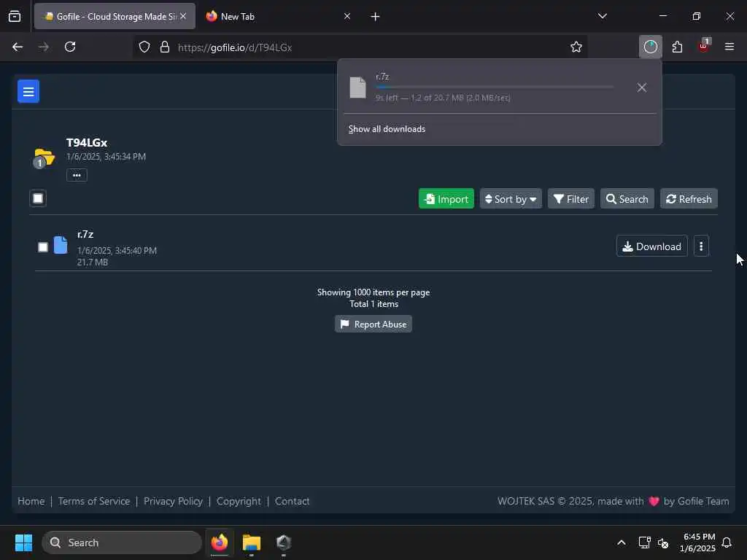Toggle the select-all checkbox

click(38, 198)
